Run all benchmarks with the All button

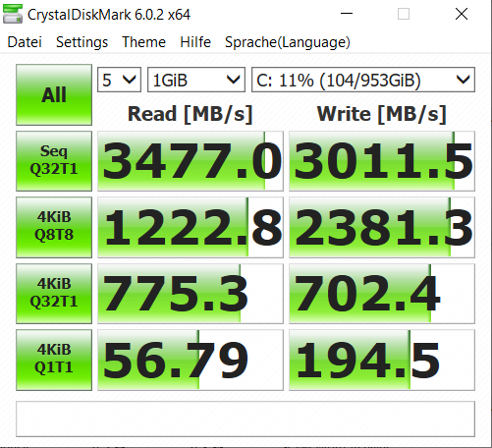tap(54, 95)
